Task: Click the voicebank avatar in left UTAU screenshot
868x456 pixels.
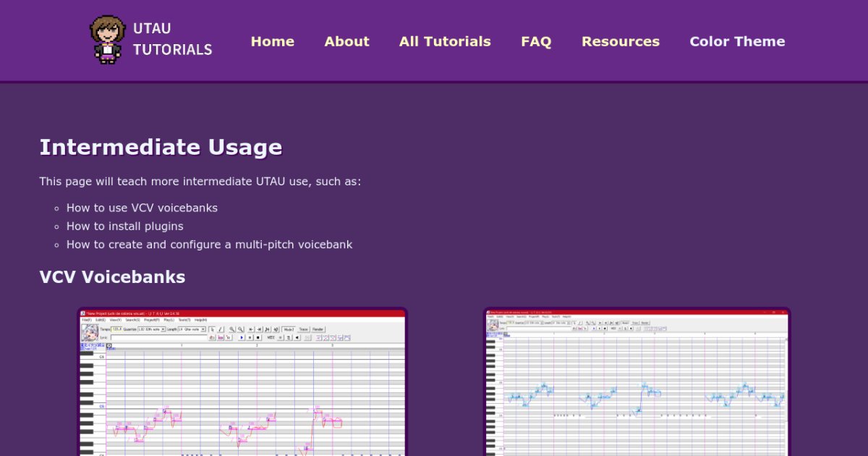Action: tap(90, 333)
